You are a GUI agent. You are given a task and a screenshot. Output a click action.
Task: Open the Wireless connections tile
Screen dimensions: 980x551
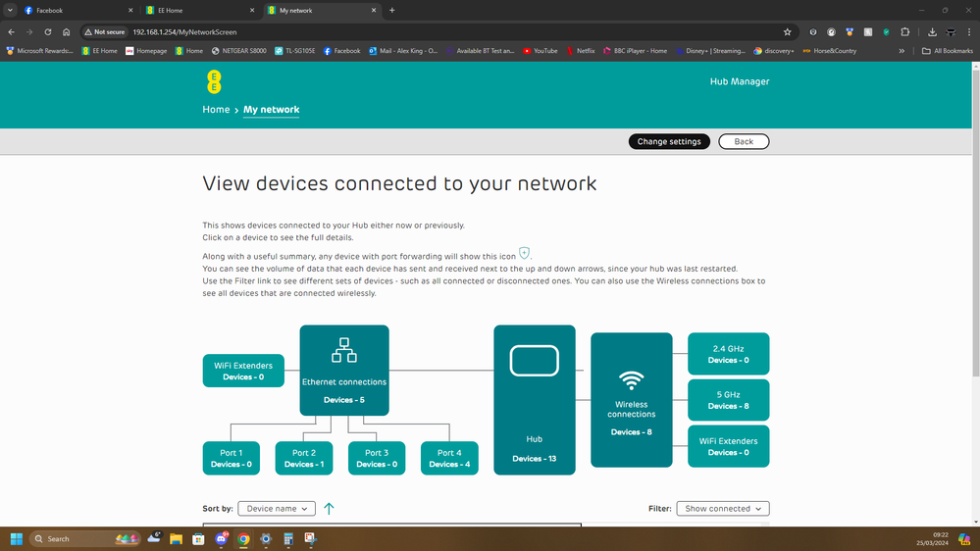pos(631,400)
